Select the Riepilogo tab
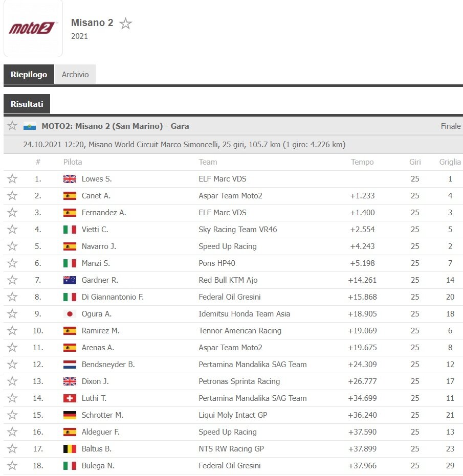463x476 pixels. pyautogui.click(x=29, y=74)
